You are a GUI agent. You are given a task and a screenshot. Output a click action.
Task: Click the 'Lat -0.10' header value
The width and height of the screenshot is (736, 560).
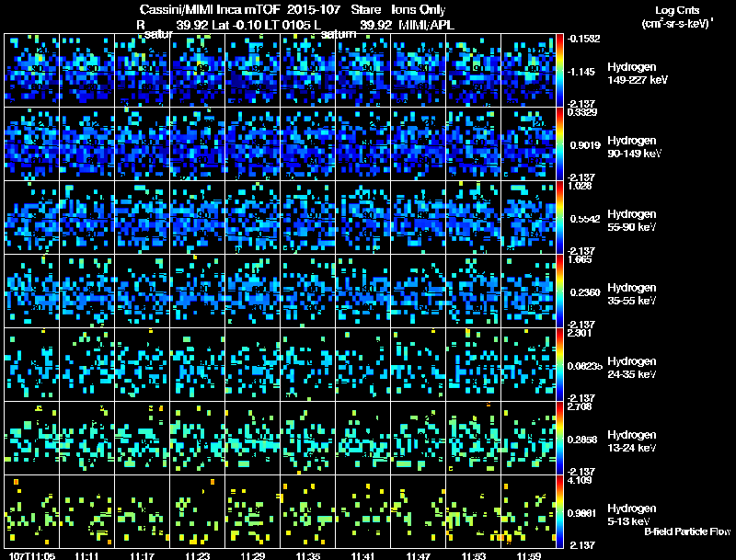coord(236,25)
